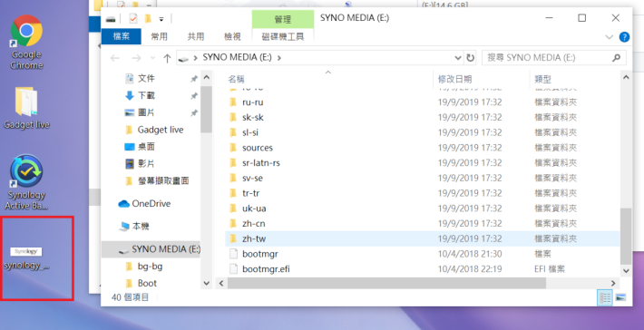This screenshot has height=330, width=644.
Task: Switch to large icons view layout
Action: (x=621, y=297)
